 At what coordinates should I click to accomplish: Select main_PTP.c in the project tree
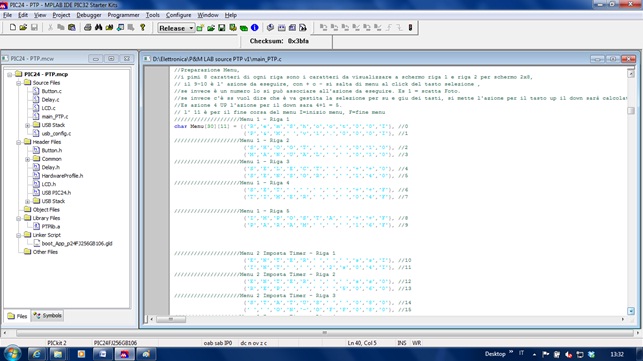coord(55,117)
